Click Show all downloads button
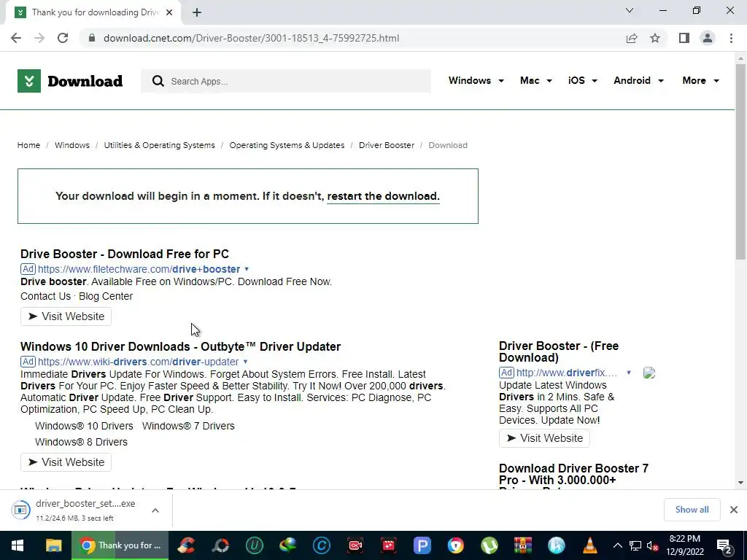 point(692,510)
